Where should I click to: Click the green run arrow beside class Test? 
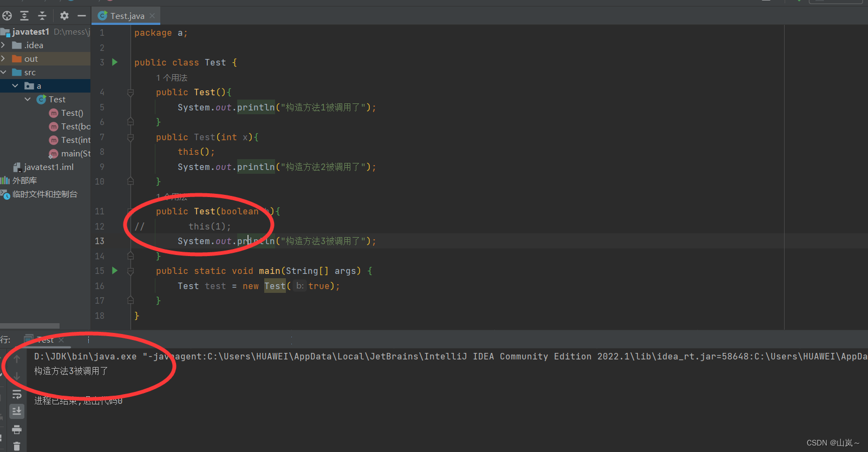(115, 62)
